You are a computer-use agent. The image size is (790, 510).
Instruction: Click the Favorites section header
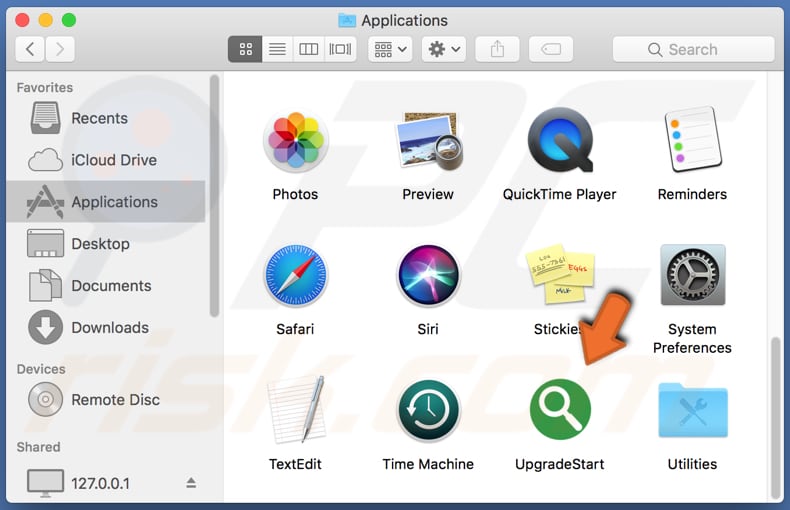pos(45,87)
